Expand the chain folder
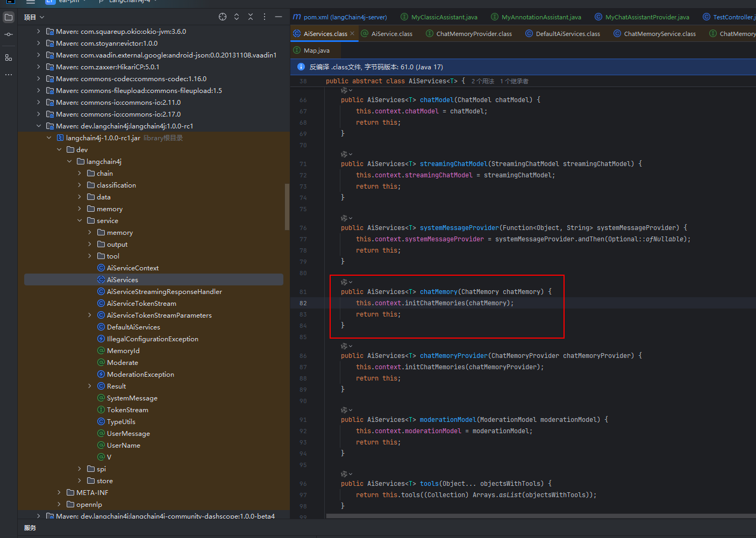This screenshot has height=538, width=756. pos(79,174)
